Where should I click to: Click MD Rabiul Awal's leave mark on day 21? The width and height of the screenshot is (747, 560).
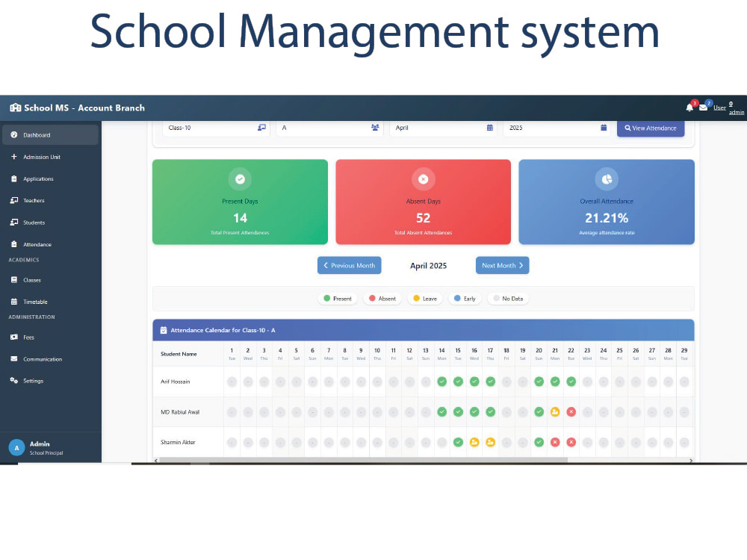coord(555,412)
